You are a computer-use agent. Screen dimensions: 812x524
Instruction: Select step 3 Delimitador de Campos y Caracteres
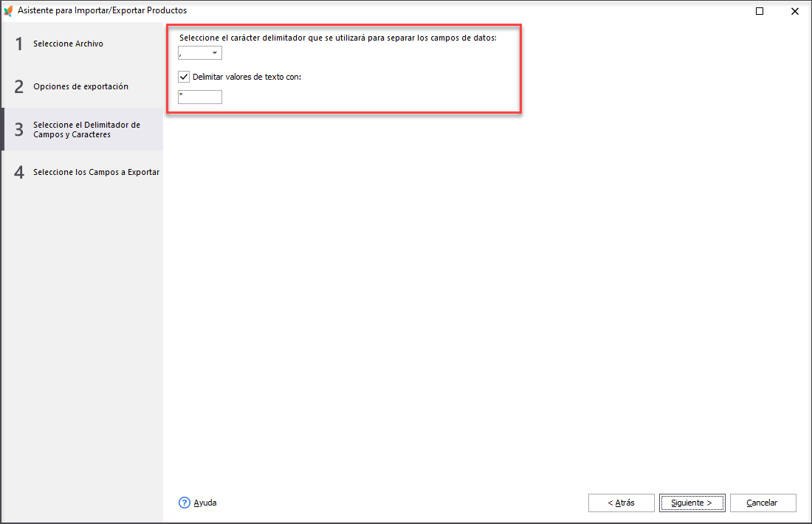(x=83, y=129)
